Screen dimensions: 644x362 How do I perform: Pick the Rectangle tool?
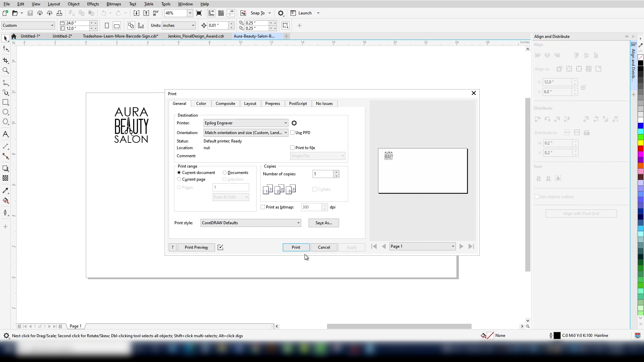click(5, 102)
